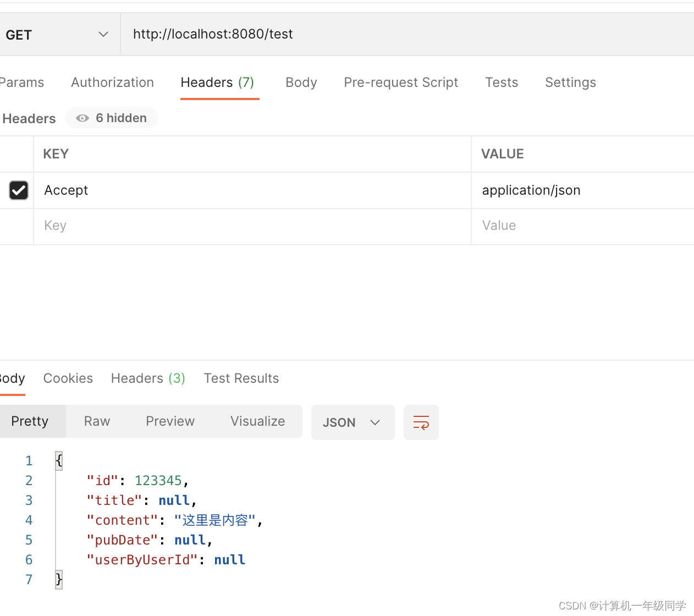Open the request Body tab
Image resolution: width=694 pixels, height=616 pixels.
301,82
